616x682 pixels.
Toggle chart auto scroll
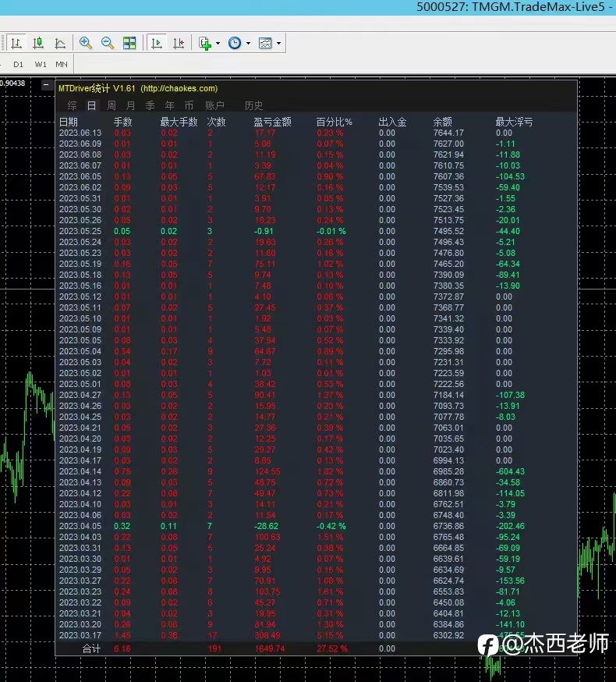pos(157,43)
